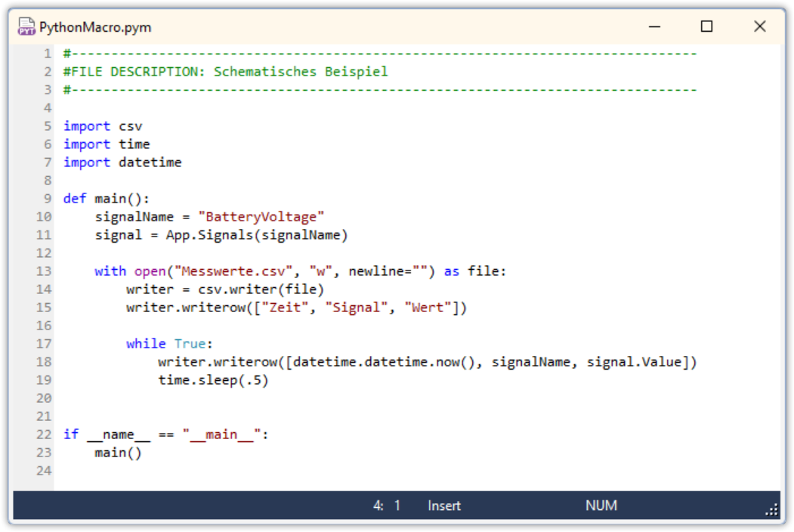Click the "Zeit" string in writerow call
This screenshot has width=794, height=532.
click(x=285, y=308)
